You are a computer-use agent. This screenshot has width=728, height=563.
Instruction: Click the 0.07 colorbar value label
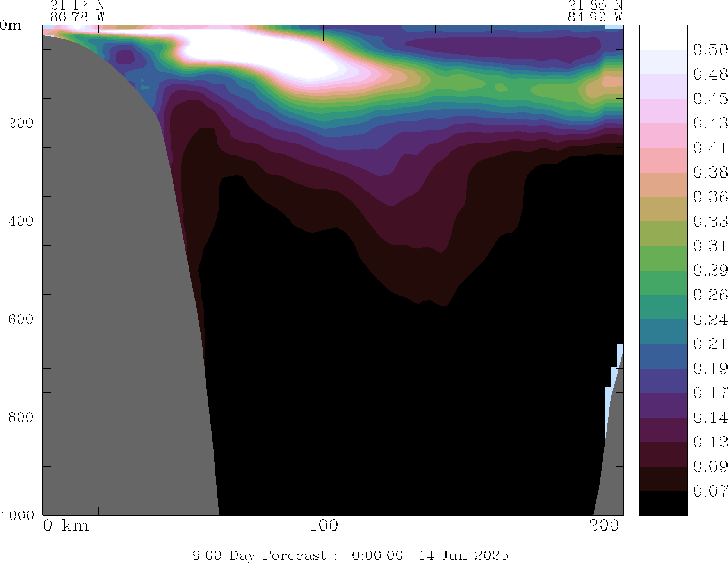tap(710, 491)
